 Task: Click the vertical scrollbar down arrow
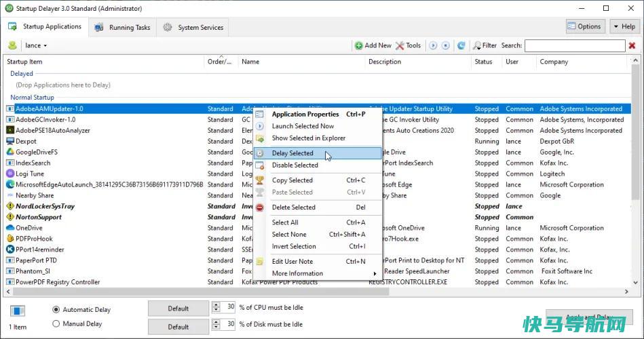[x=635, y=282]
